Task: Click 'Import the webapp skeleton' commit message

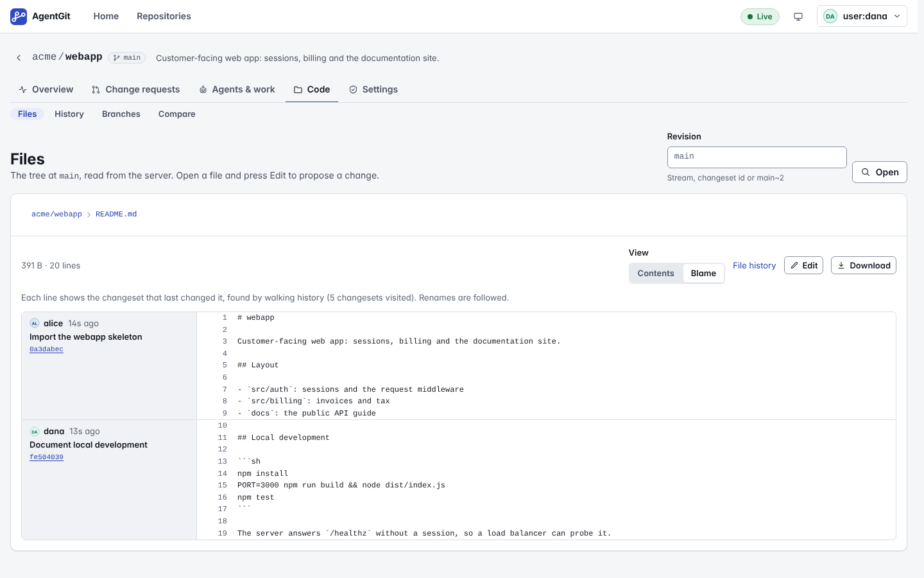Action: tap(86, 337)
